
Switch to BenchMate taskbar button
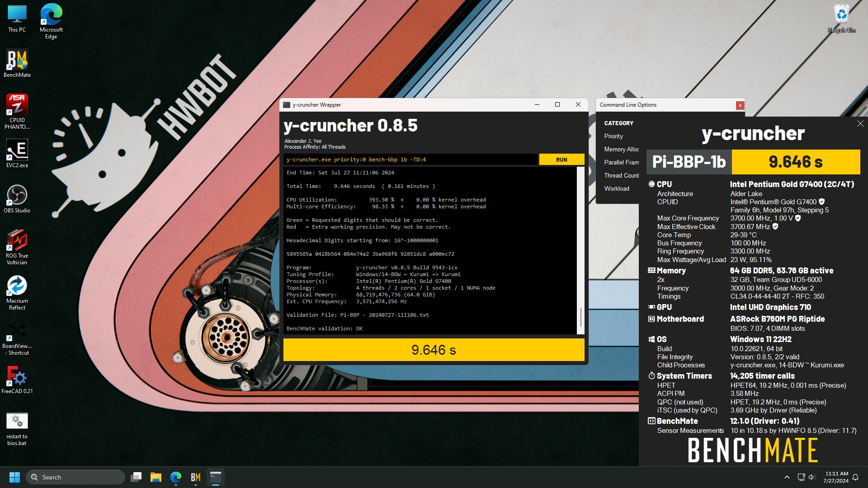(196, 477)
